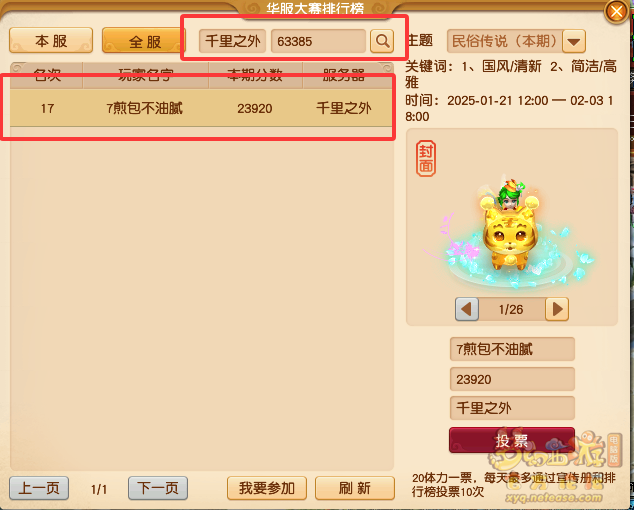
Task: Close the ranking window with X
Action: (x=616, y=11)
